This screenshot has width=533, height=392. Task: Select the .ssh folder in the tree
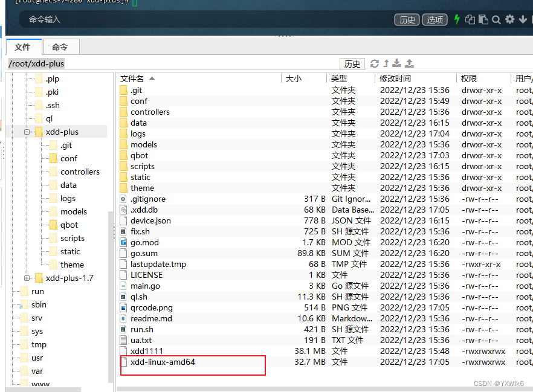(53, 105)
